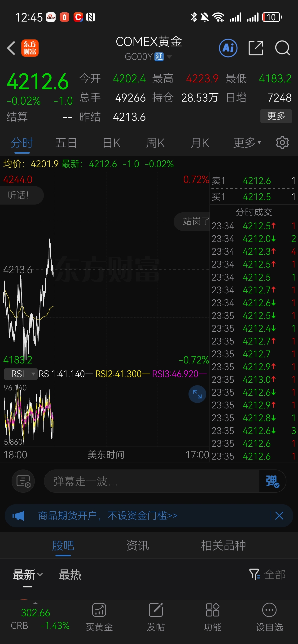Tap the battery indicator in status bar
Screen dimensions: 298x644
click(x=272, y=17)
